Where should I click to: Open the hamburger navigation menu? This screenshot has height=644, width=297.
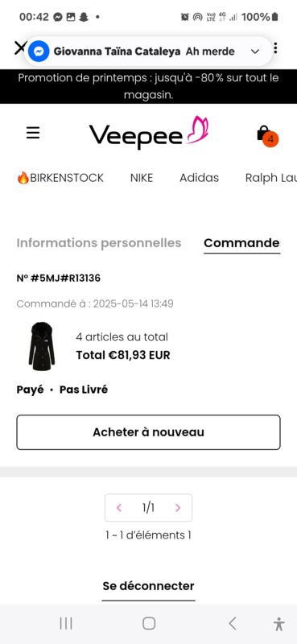coord(33,133)
